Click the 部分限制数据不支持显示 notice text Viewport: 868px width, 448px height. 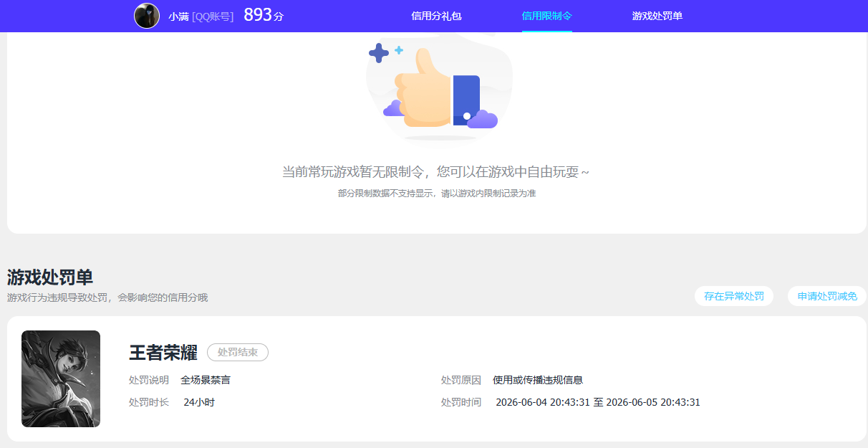click(x=437, y=194)
